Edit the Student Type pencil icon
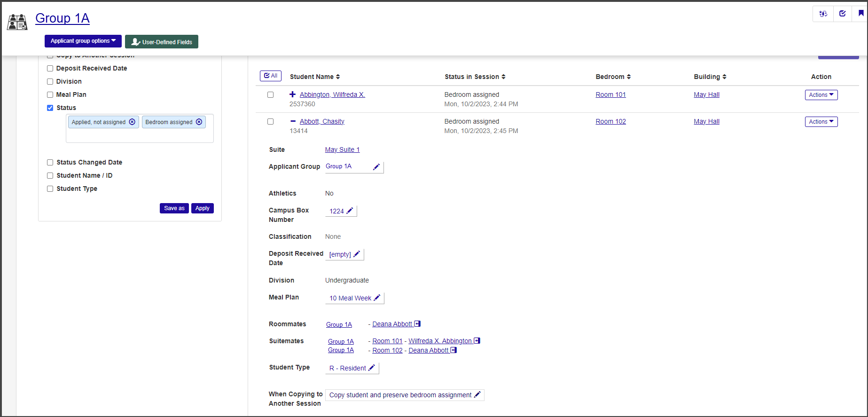The height and width of the screenshot is (417, 868). pos(371,368)
